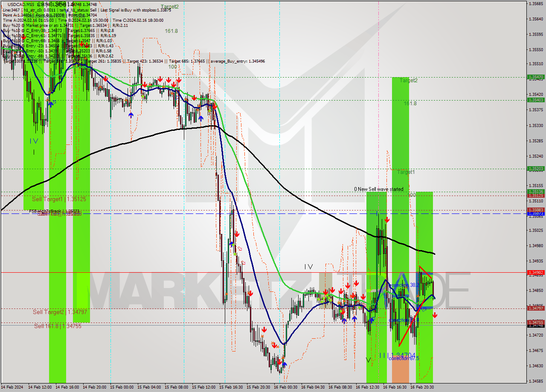Click the green 1.35403 price tag

pos(536,100)
